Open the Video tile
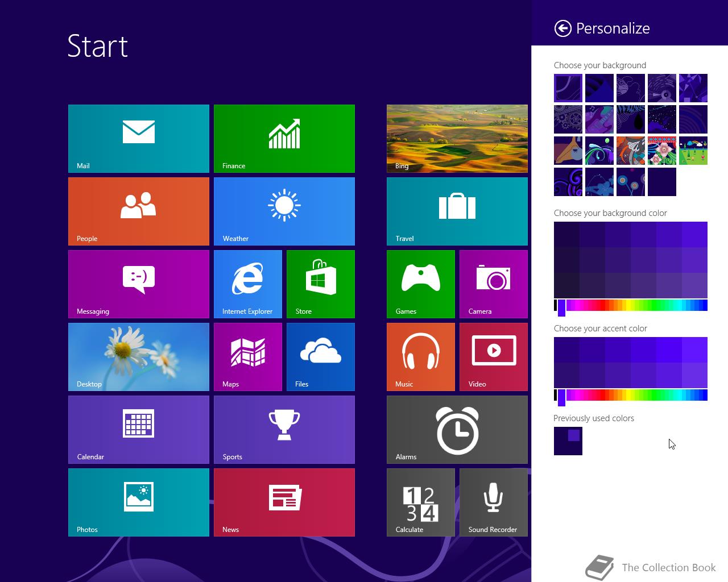The height and width of the screenshot is (582, 728). [x=494, y=357]
